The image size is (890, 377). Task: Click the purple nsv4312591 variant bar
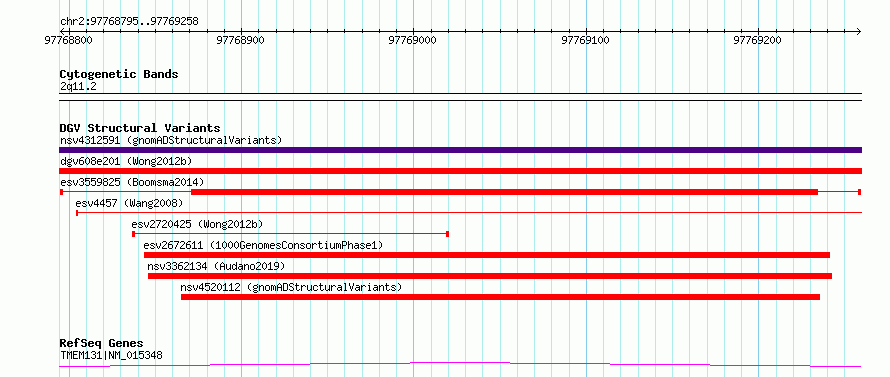(x=460, y=150)
